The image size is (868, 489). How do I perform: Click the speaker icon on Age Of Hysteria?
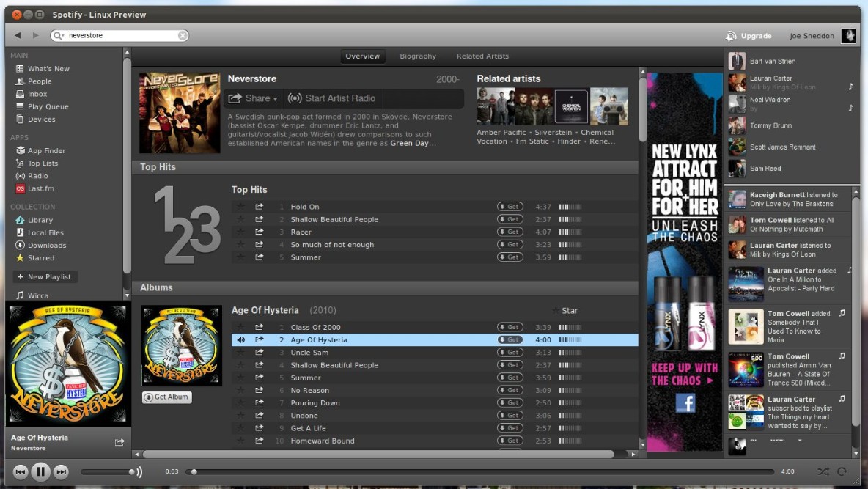[x=240, y=340]
